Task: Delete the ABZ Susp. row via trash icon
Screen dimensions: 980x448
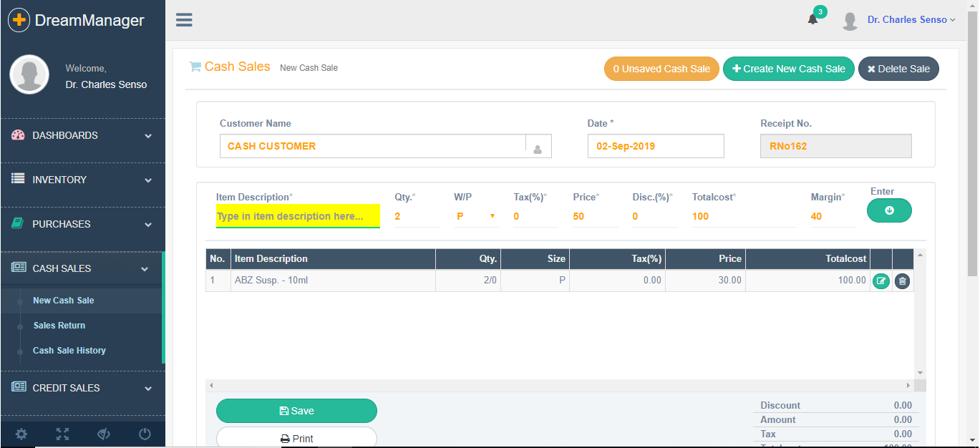Action: point(902,281)
